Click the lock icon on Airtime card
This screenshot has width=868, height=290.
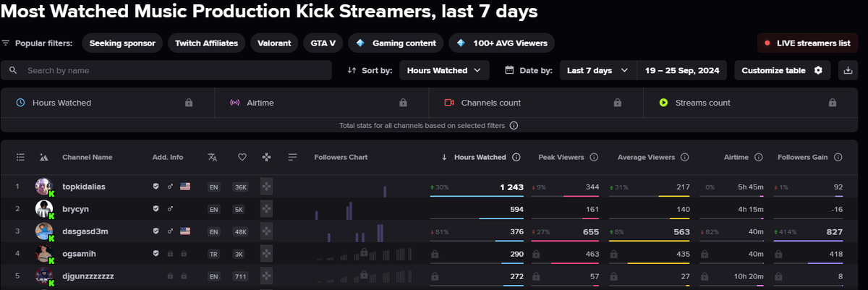point(403,103)
